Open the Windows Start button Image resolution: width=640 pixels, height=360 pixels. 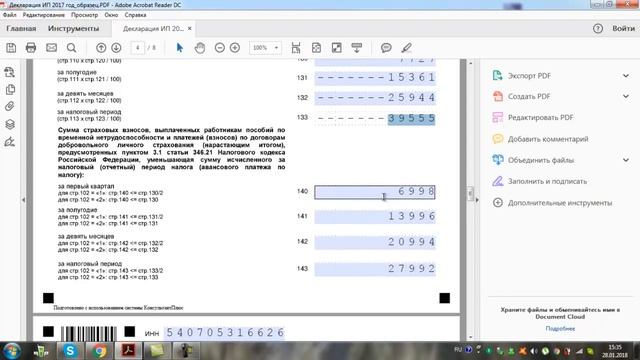[x=12, y=351]
